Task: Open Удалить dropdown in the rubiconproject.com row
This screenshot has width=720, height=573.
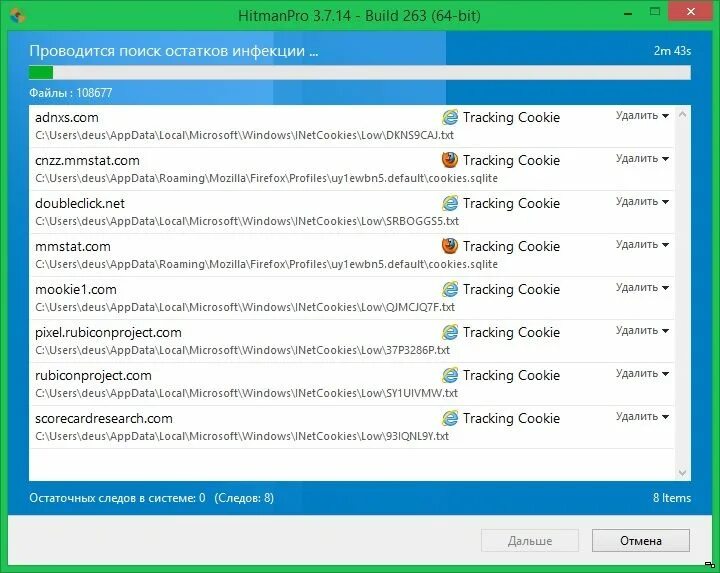Action: coord(642,374)
